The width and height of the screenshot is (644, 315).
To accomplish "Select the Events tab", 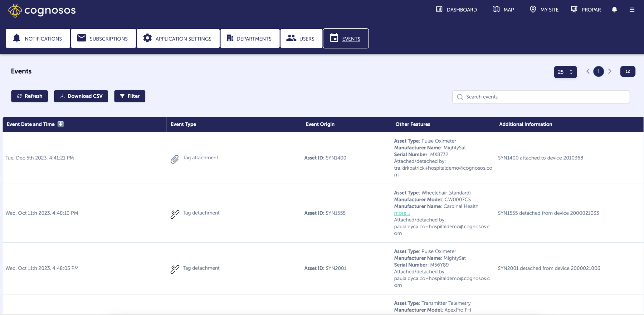I will pos(346,38).
